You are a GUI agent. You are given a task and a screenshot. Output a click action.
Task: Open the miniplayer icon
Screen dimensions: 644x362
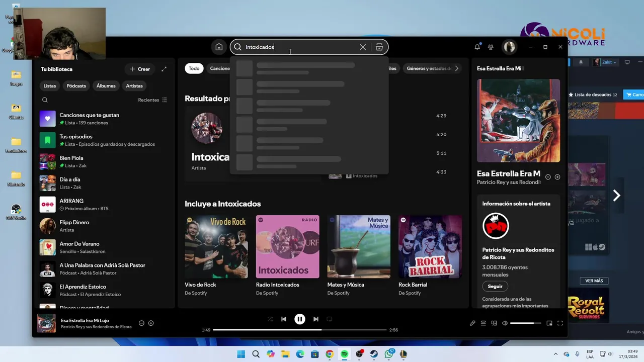coord(549,323)
